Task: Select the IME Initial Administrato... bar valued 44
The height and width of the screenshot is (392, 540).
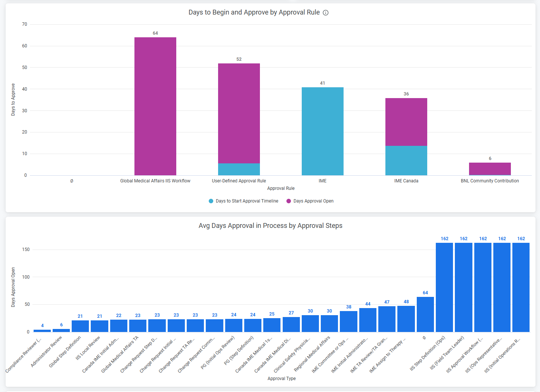Action: pos(368,320)
